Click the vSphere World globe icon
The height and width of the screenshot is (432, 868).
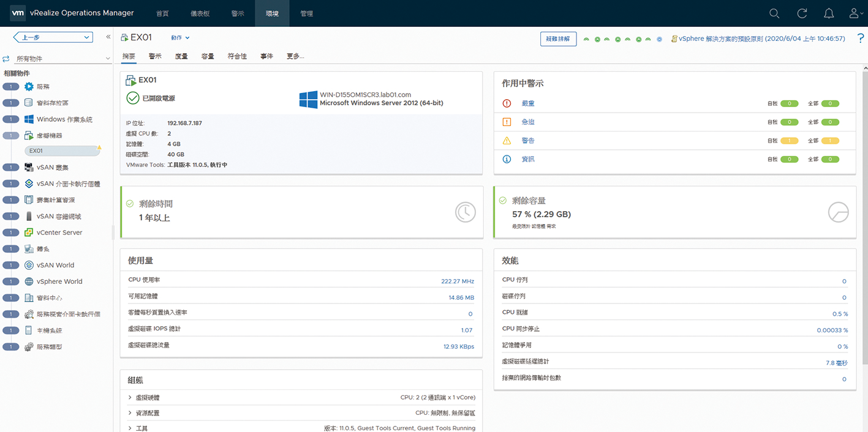coord(29,281)
